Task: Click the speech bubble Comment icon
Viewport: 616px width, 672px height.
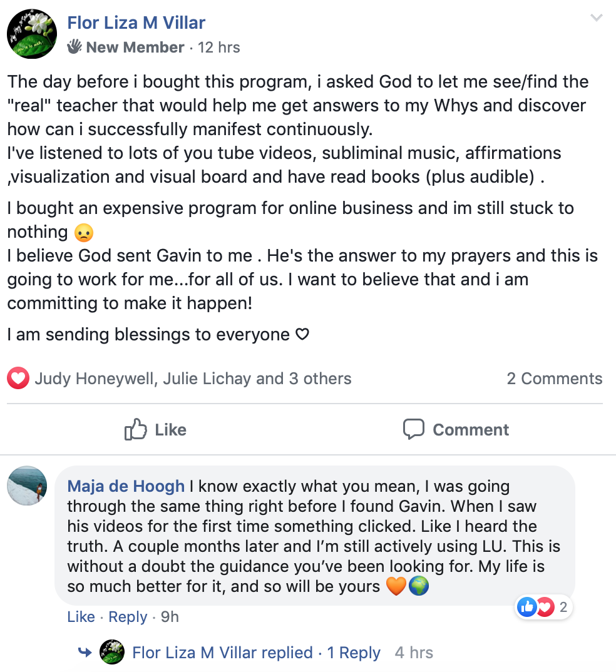Action: click(x=414, y=429)
